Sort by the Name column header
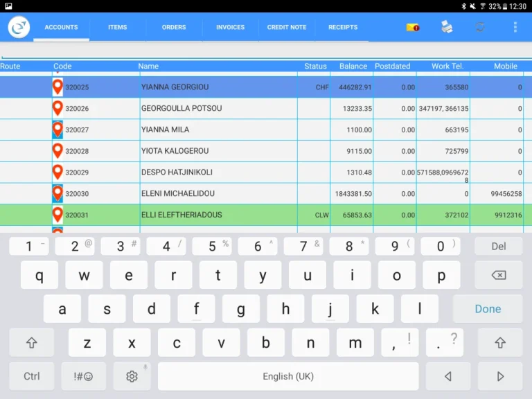 [148, 66]
